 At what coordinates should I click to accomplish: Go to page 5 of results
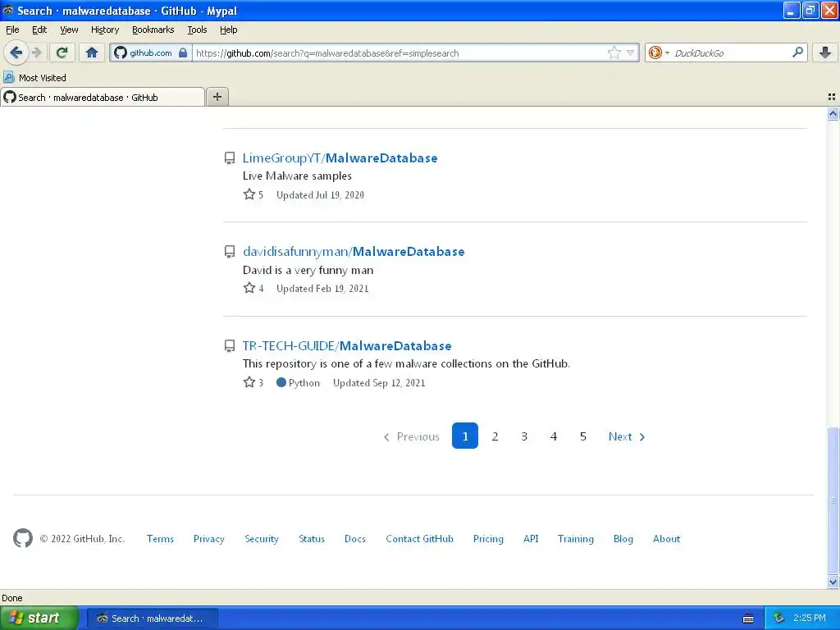coord(583,436)
